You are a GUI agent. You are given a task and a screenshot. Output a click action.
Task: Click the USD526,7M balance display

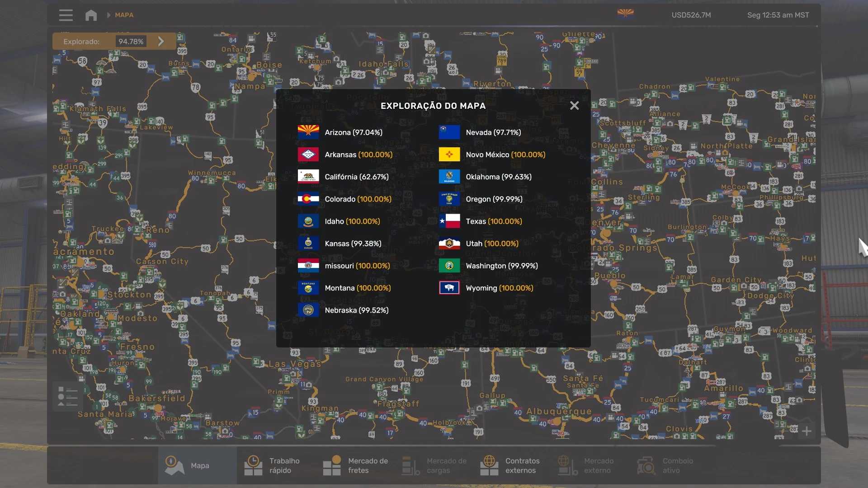click(x=691, y=15)
